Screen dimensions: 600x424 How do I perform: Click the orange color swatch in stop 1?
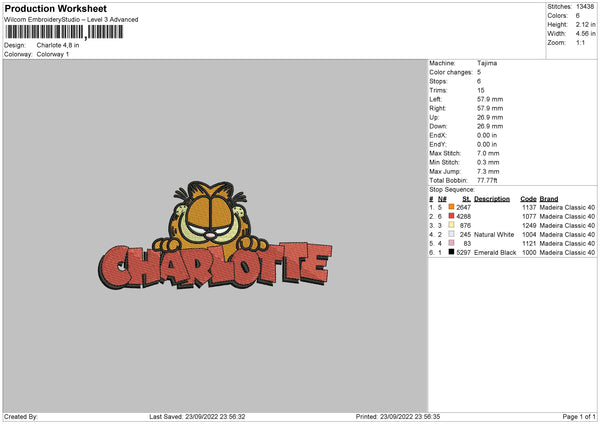point(451,207)
